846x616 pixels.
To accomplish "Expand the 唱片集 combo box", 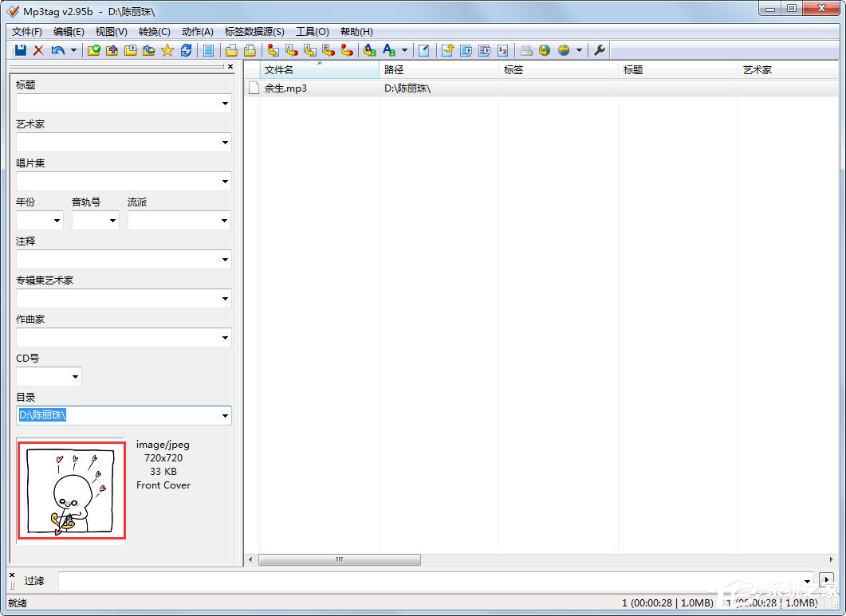I will click(225, 181).
